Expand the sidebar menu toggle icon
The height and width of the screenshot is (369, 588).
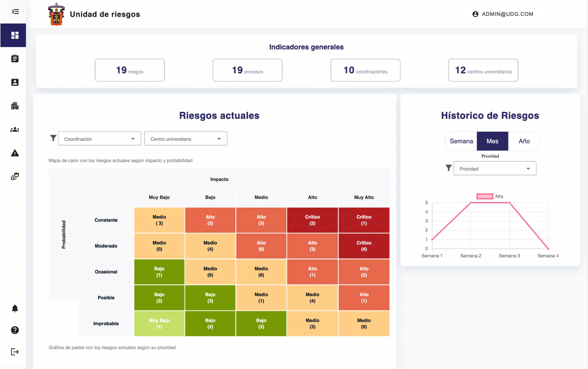coord(15,12)
